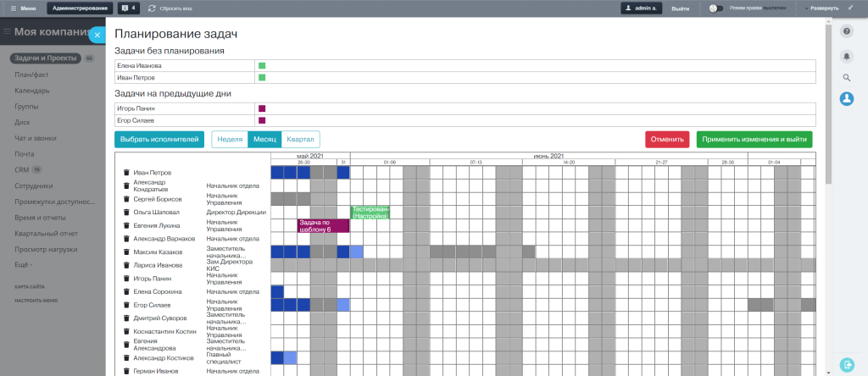The height and width of the screenshot is (376, 868).
Task: Open notifications bell icon
Action: (847, 56)
